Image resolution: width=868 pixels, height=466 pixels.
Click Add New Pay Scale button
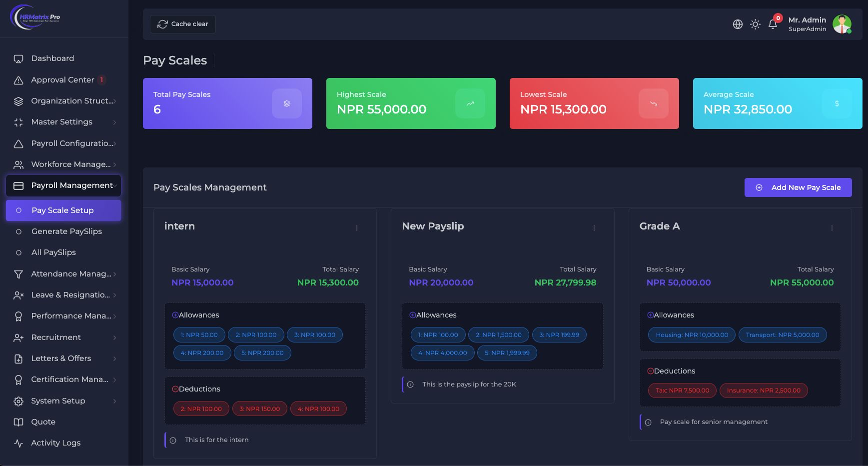[x=798, y=187]
